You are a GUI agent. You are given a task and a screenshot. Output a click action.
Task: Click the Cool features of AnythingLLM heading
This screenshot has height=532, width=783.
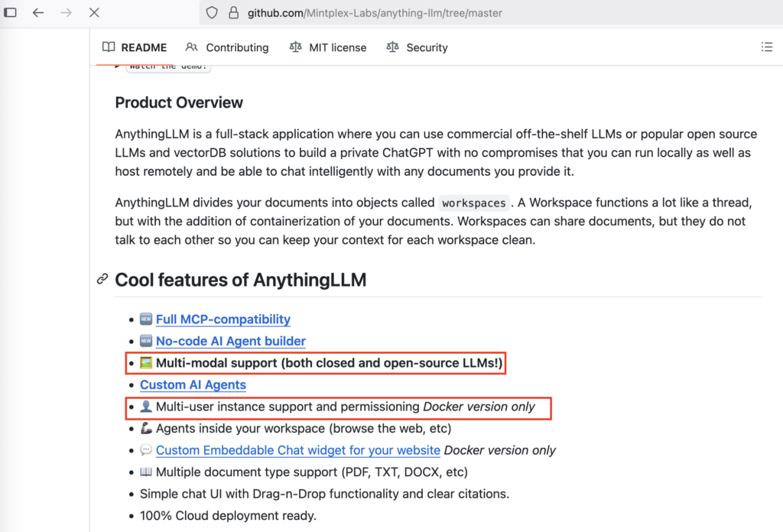point(241,280)
